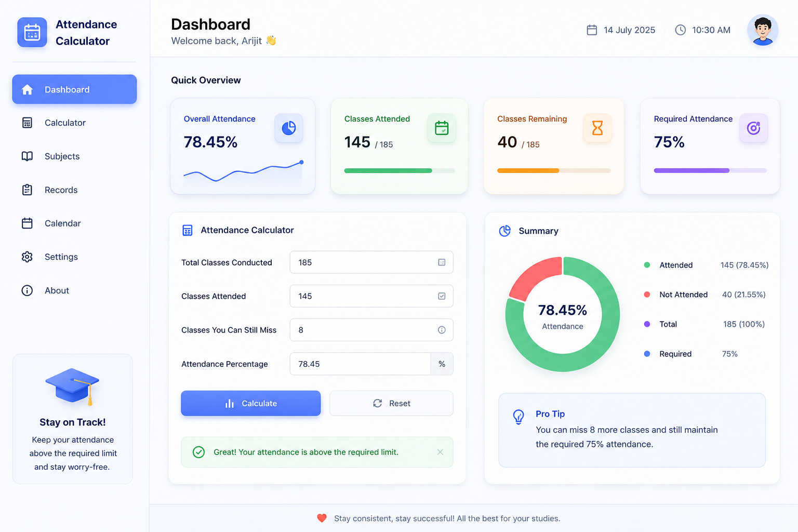Image resolution: width=798 pixels, height=532 pixels.
Task: Click the Calendar icon in sidebar
Action: (x=27, y=223)
